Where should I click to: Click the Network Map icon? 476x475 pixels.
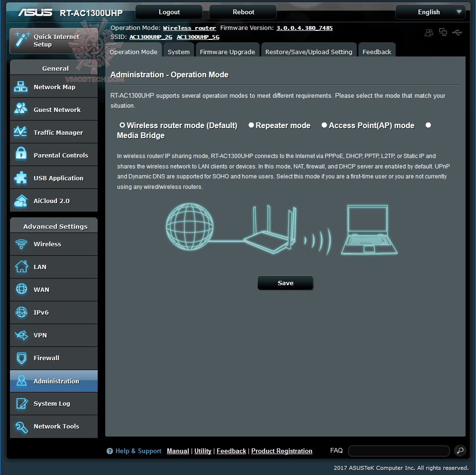(21, 87)
